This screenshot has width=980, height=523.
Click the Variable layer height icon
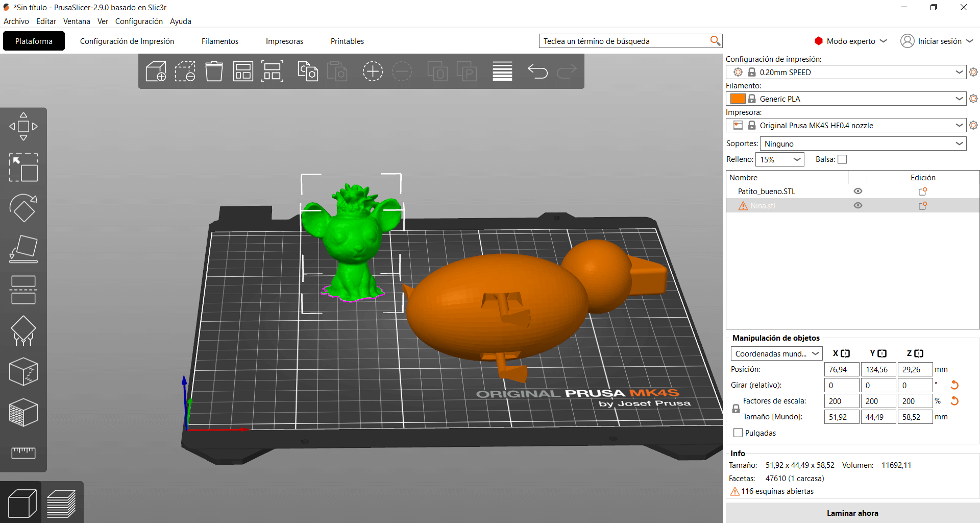pyautogui.click(x=502, y=72)
